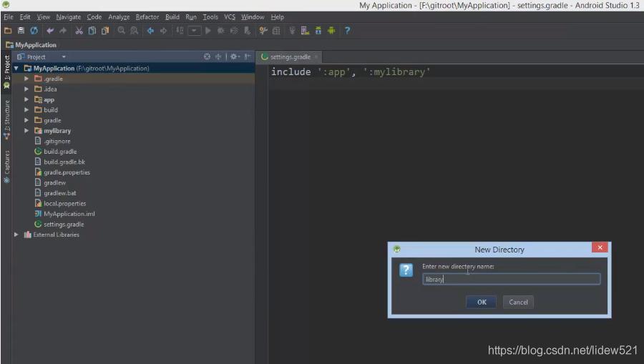The height and width of the screenshot is (364, 644).
Task: Click the Copy toolbar icon
Action: 92,31
